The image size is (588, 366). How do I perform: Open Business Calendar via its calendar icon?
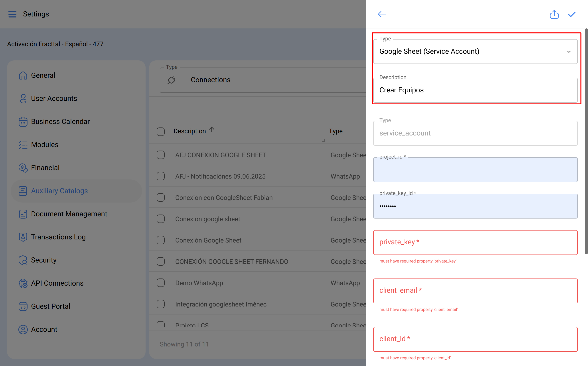tap(23, 121)
